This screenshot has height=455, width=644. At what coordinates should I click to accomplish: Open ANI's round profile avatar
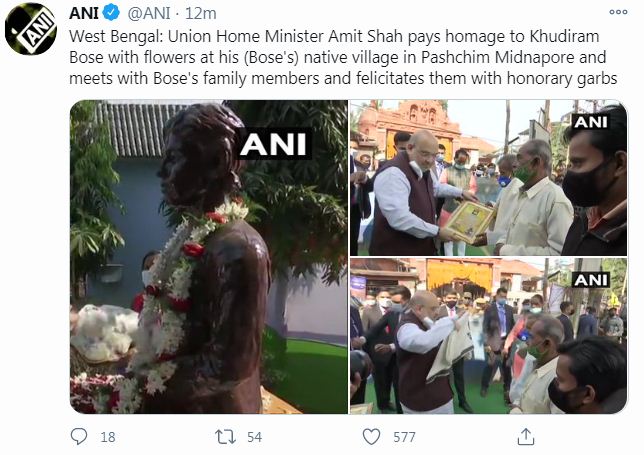point(31,29)
